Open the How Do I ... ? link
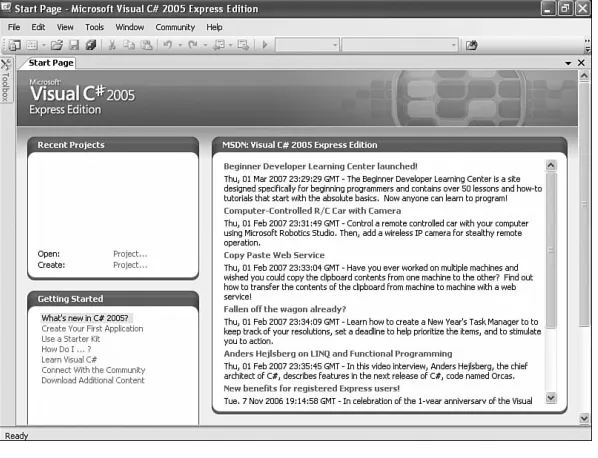Screen dimensions: 598x458 [66, 349]
